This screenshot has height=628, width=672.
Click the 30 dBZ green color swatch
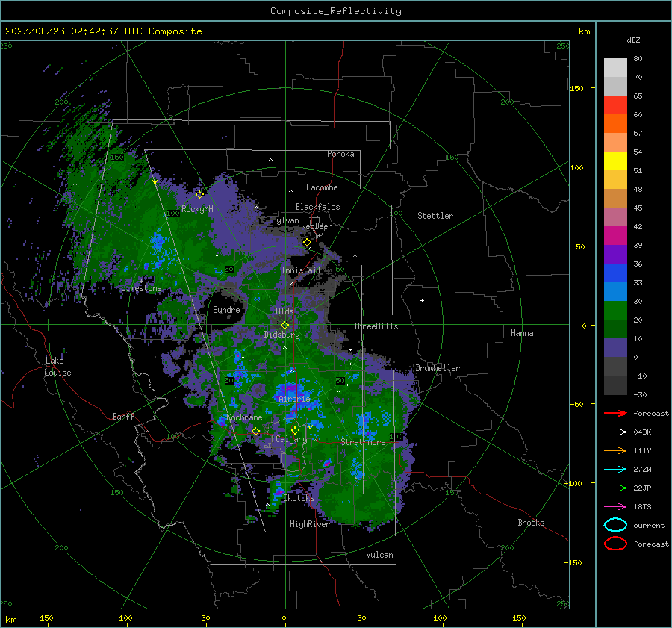[615, 311]
